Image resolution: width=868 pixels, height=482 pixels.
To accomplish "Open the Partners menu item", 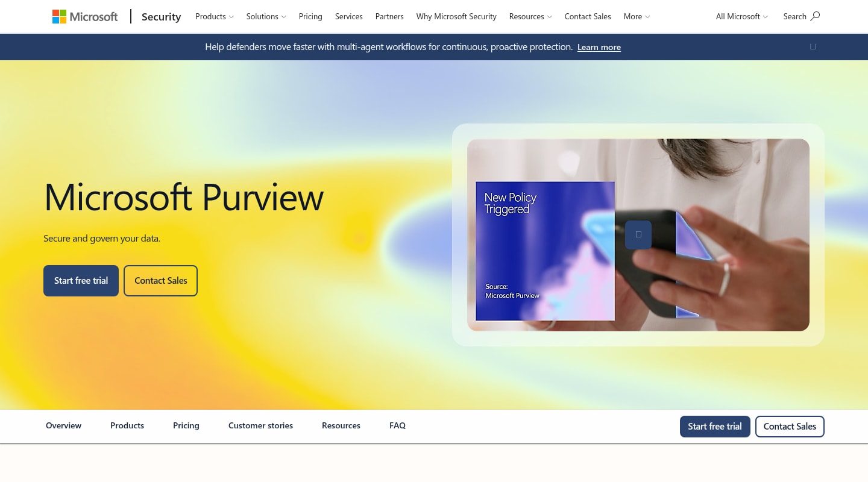I will point(389,16).
